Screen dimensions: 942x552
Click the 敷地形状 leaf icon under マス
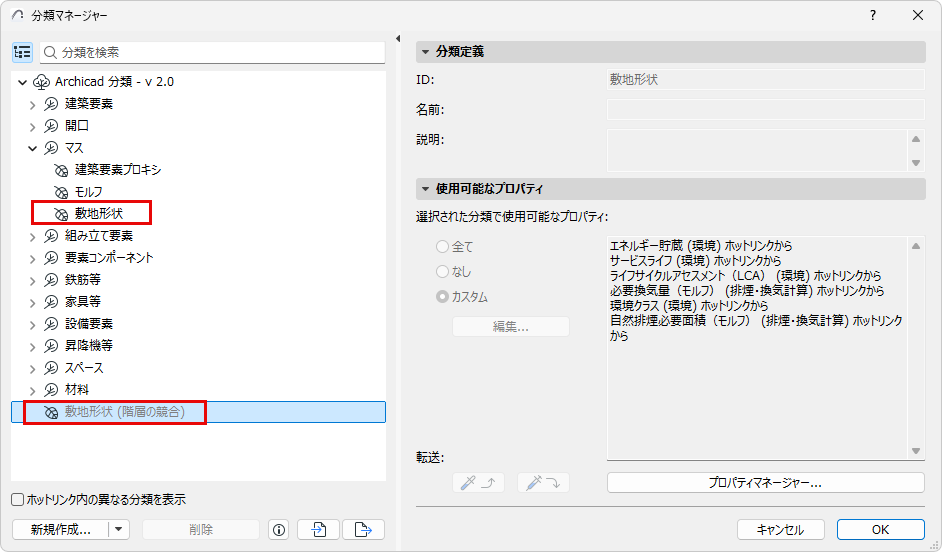click(61, 214)
